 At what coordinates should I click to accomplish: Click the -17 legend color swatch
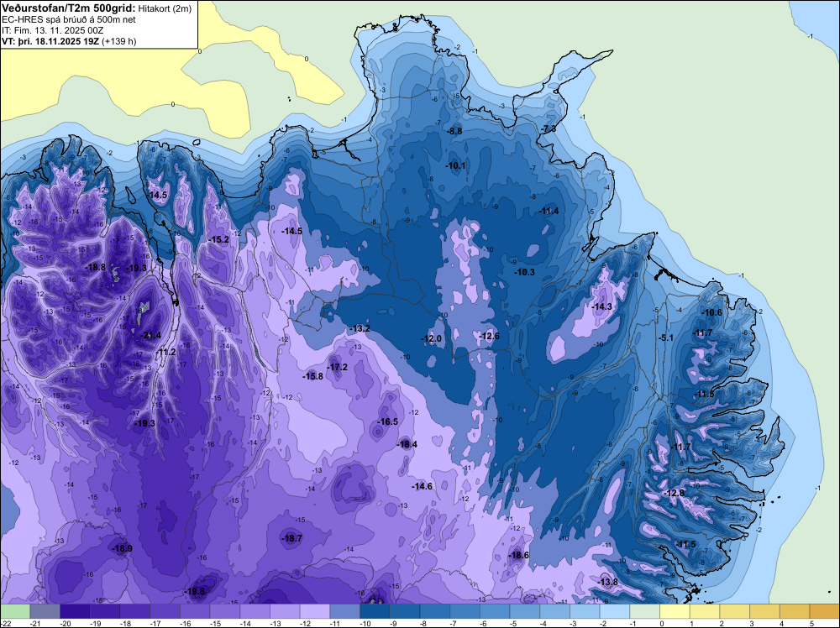click(165, 611)
